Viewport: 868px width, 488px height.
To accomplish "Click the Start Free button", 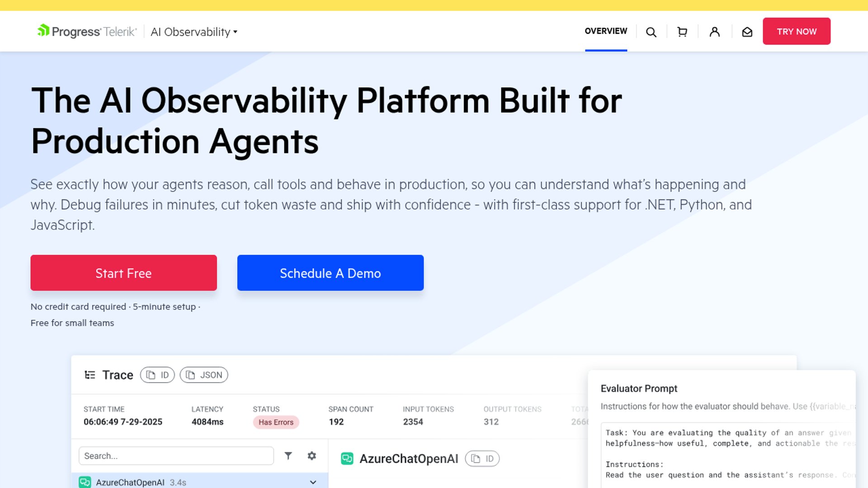I will click(x=123, y=273).
